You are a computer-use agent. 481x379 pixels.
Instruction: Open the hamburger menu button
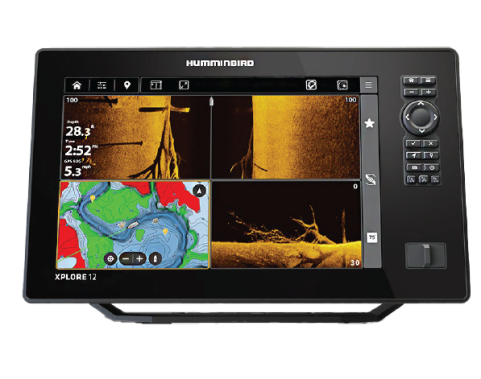[x=368, y=85]
